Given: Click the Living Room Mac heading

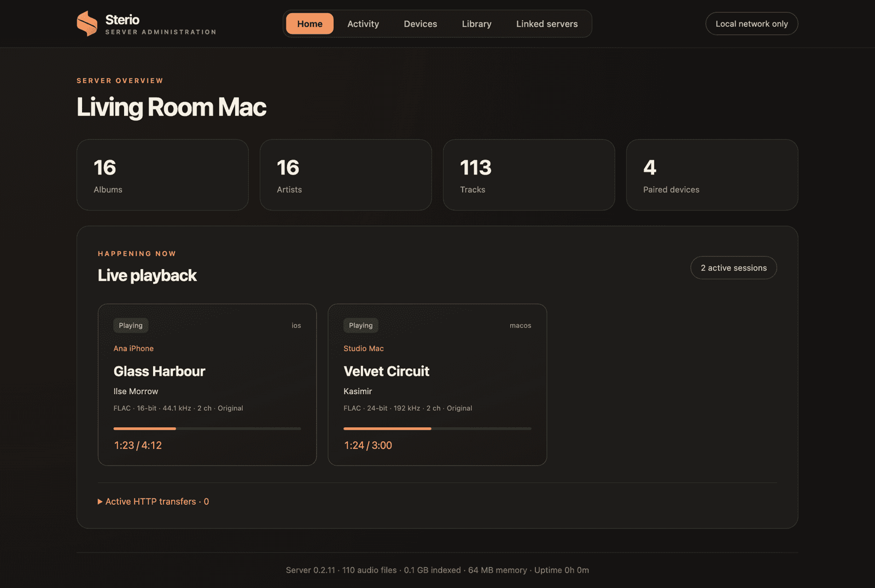Looking at the screenshot, I should click(171, 107).
